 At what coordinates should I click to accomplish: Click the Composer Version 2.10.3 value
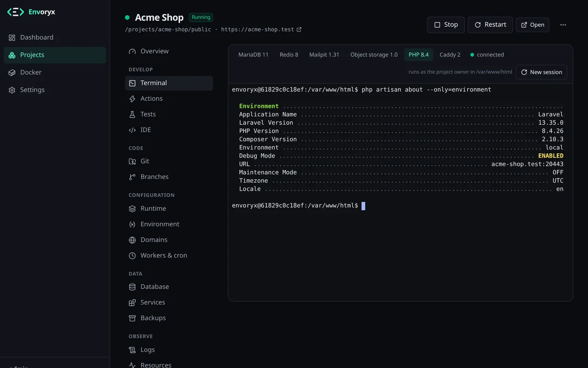pyautogui.click(x=553, y=139)
